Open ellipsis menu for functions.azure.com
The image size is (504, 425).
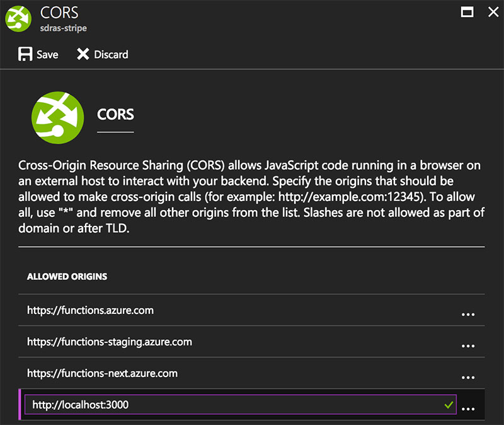tap(468, 315)
